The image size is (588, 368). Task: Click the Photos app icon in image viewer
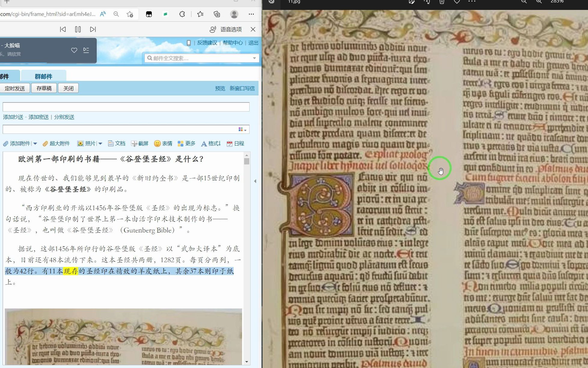click(x=272, y=2)
